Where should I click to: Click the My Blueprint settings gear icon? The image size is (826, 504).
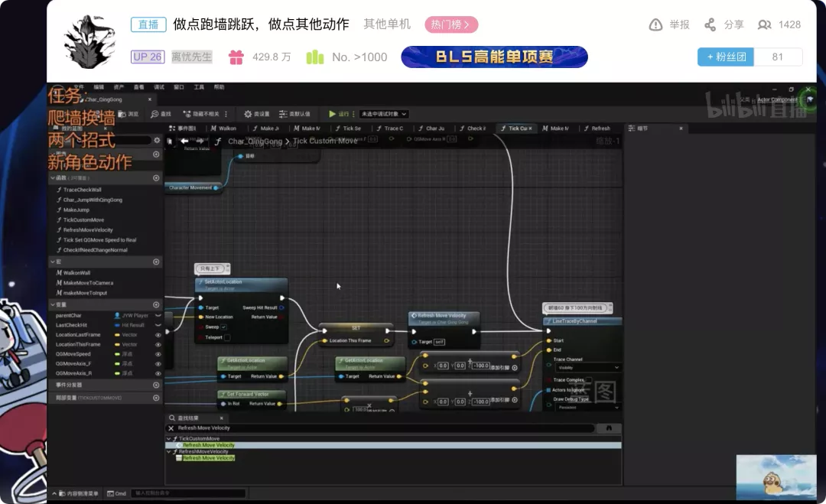coord(157,141)
